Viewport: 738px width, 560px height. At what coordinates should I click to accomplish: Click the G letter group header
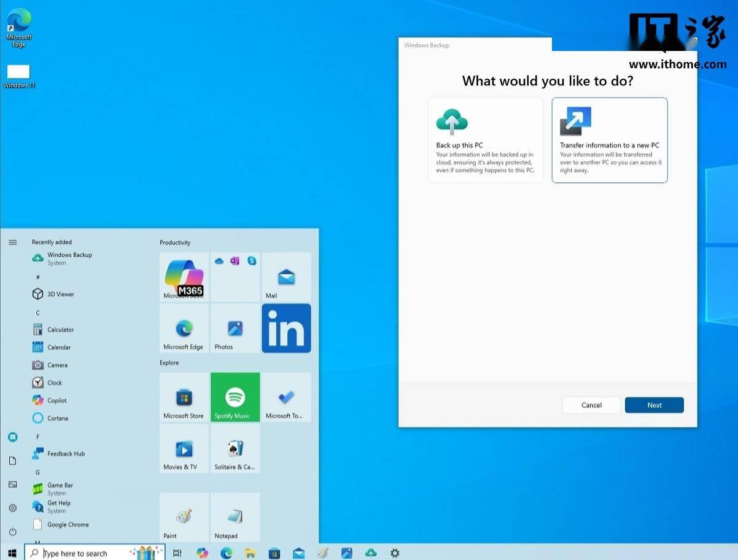pos(37,472)
